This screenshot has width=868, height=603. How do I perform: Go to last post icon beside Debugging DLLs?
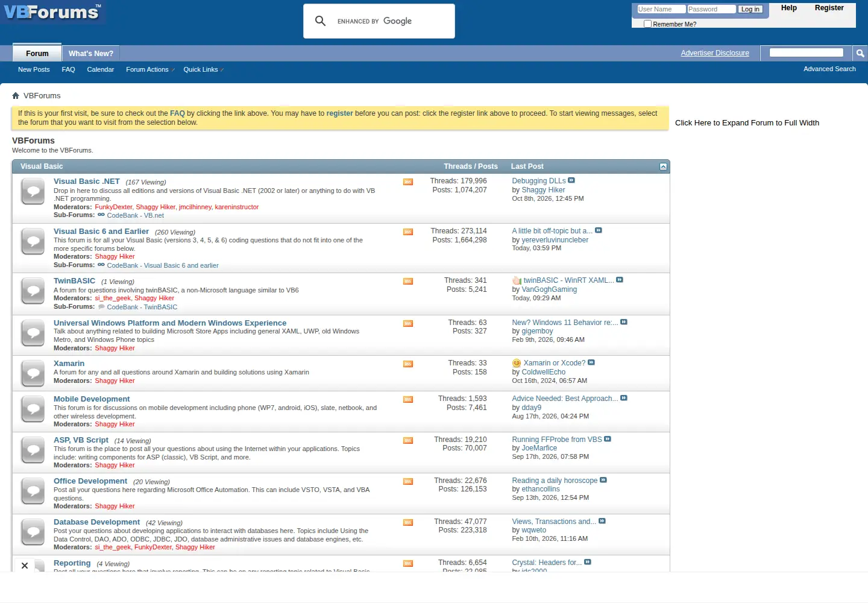coord(571,180)
